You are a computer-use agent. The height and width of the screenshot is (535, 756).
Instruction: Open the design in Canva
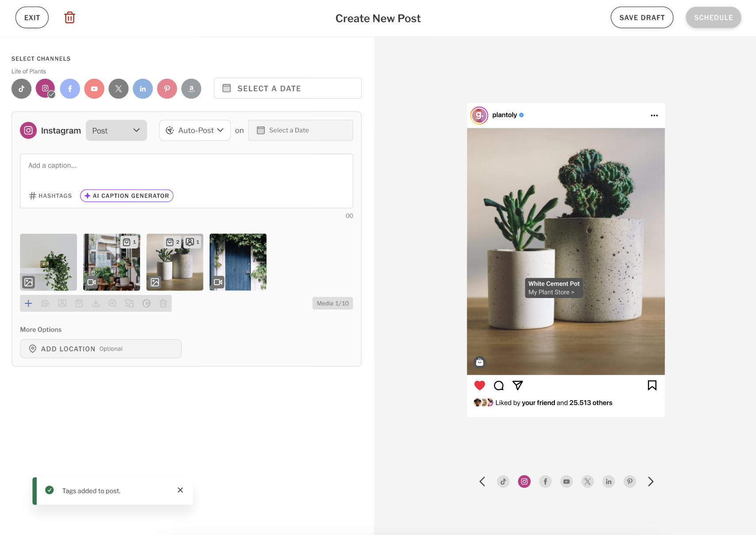click(146, 303)
